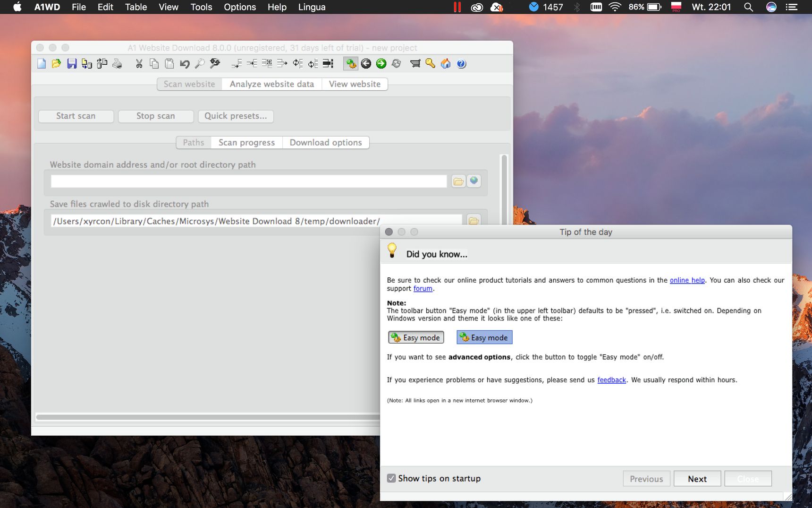Click the New project page icon

(42, 64)
